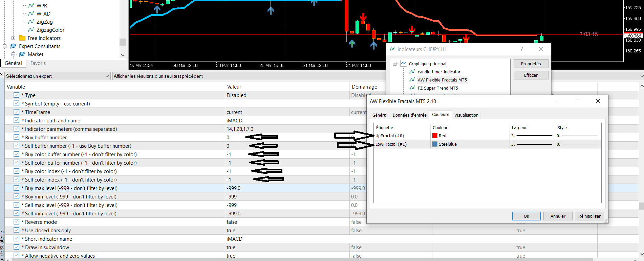Toggle the Reverse mode checkbox
Image resolution: width=644 pixels, height=261 pixels.
(16, 222)
